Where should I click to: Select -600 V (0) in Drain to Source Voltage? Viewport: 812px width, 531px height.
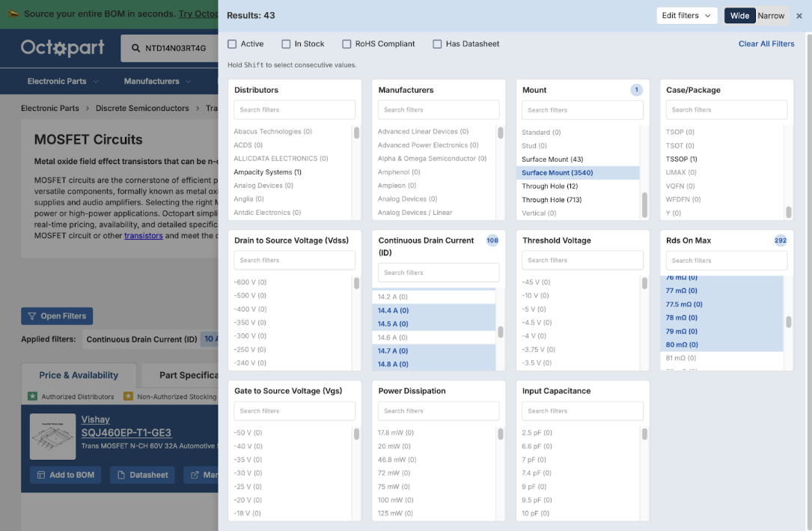(x=250, y=282)
